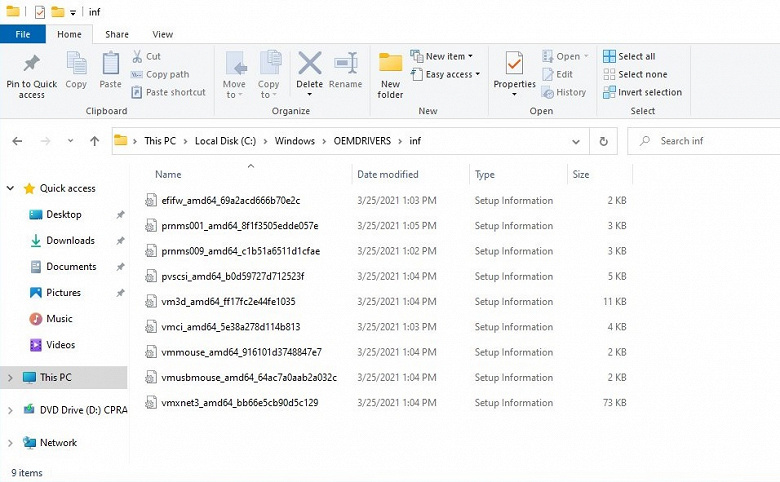Click the Pin to Quick access icon

point(31,65)
